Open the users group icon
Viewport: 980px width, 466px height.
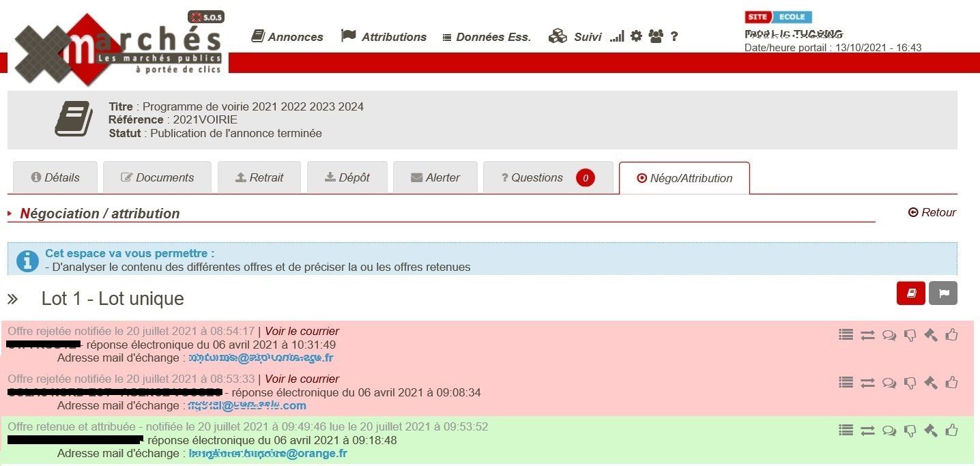656,36
